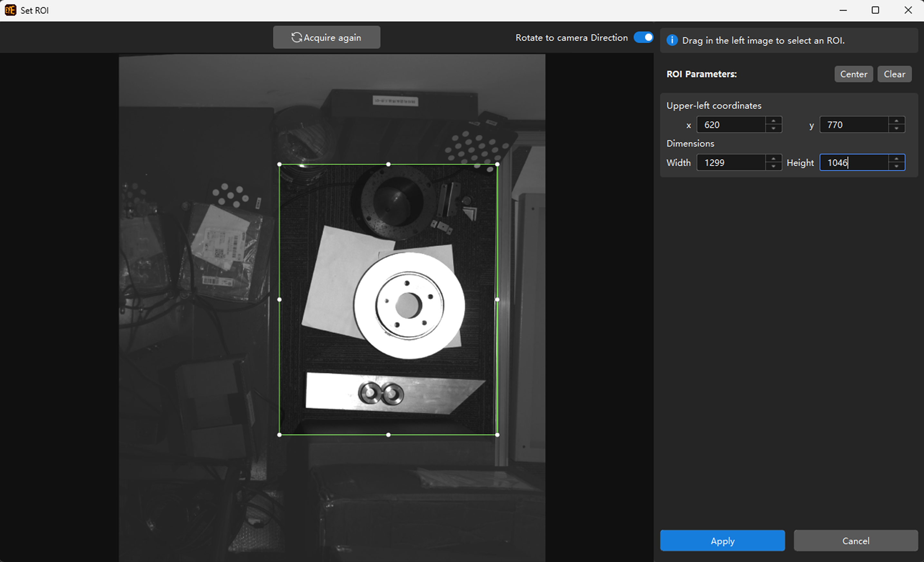Decrease the x coordinate value
Viewport: 924px width, 562px height.
coord(773,129)
